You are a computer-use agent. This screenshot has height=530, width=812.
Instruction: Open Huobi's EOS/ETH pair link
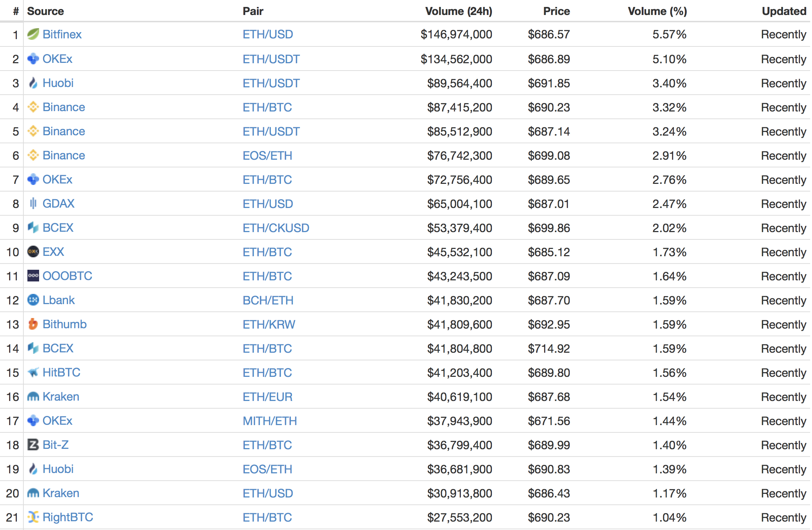267,469
